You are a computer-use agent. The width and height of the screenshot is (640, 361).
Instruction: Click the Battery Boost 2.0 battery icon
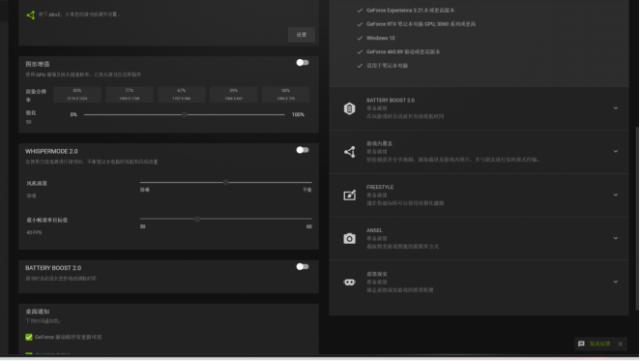pyautogui.click(x=349, y=109)
